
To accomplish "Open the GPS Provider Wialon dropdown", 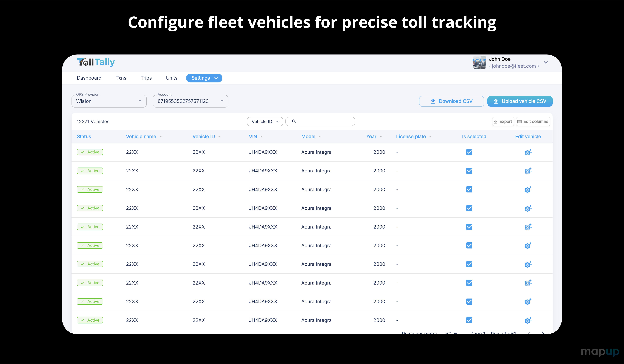I will [x=109, y=101].
